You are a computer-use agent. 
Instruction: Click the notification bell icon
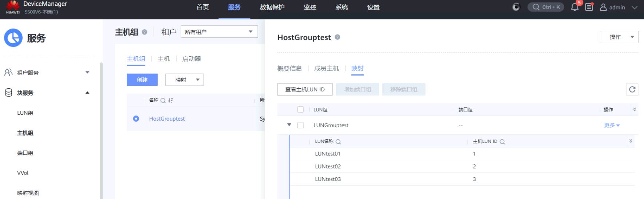pos(575,7)
